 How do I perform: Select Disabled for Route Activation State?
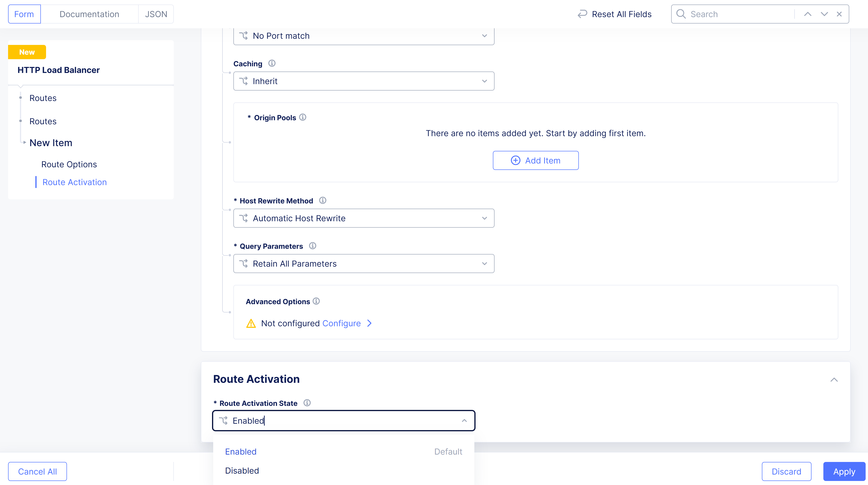click(242, 471)
